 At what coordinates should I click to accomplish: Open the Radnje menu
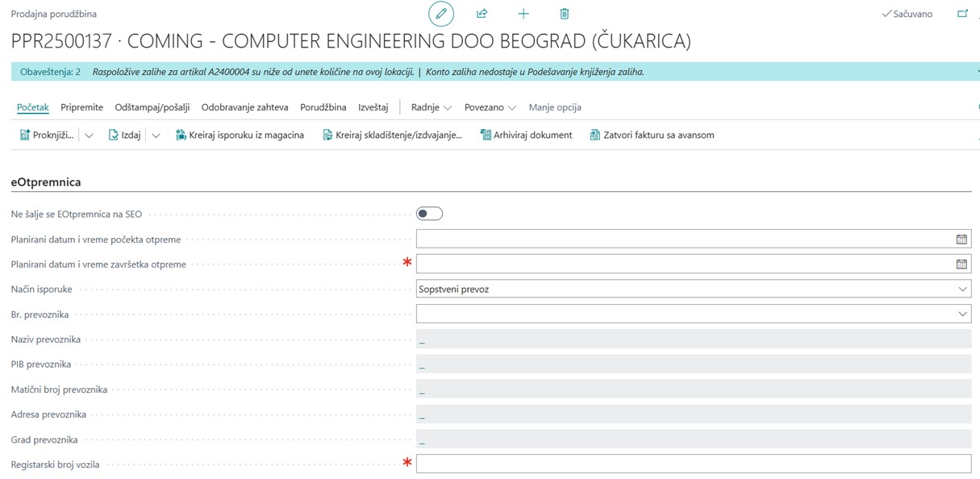pos(431,107)
